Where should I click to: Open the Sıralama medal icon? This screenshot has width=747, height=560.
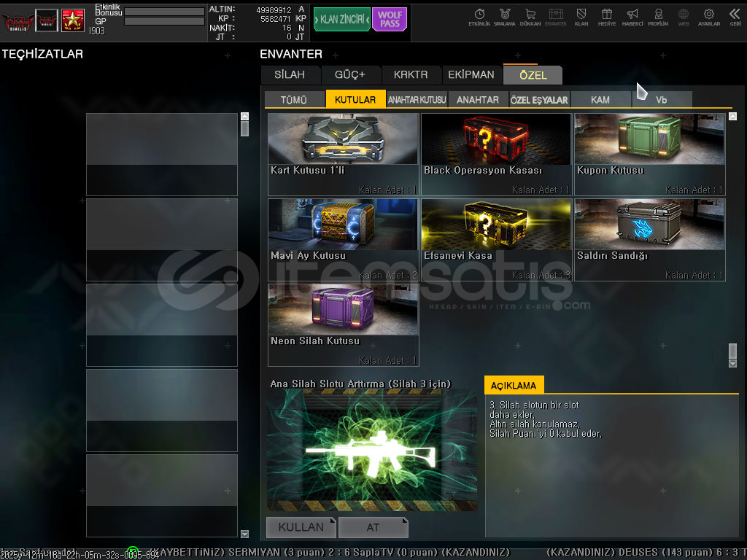coord(504,16)
